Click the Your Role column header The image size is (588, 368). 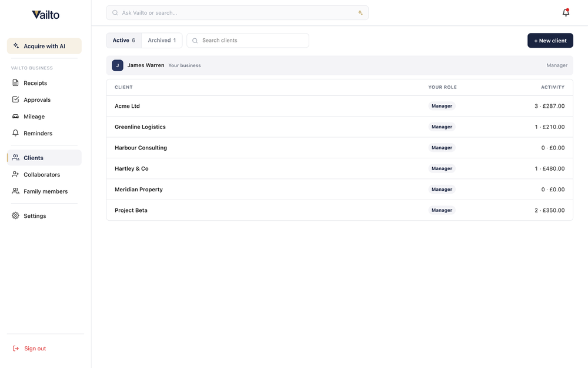[x=443, y=87]
